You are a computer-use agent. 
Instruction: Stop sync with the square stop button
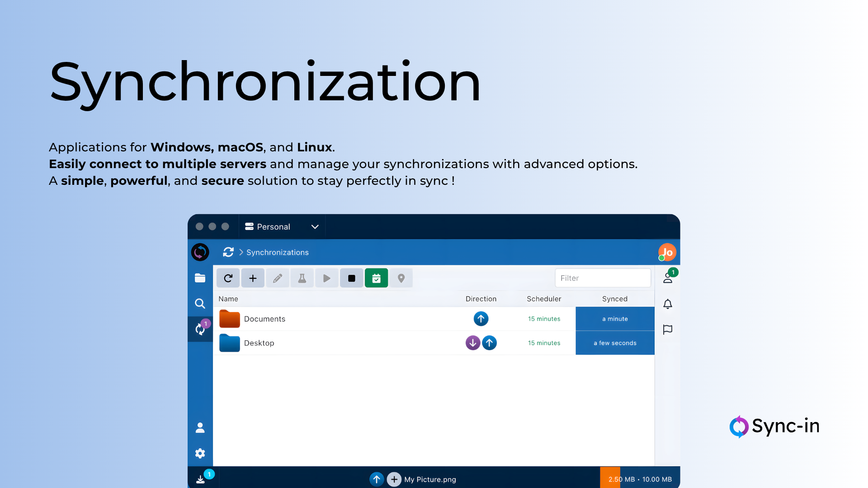[x=352, y=278]
